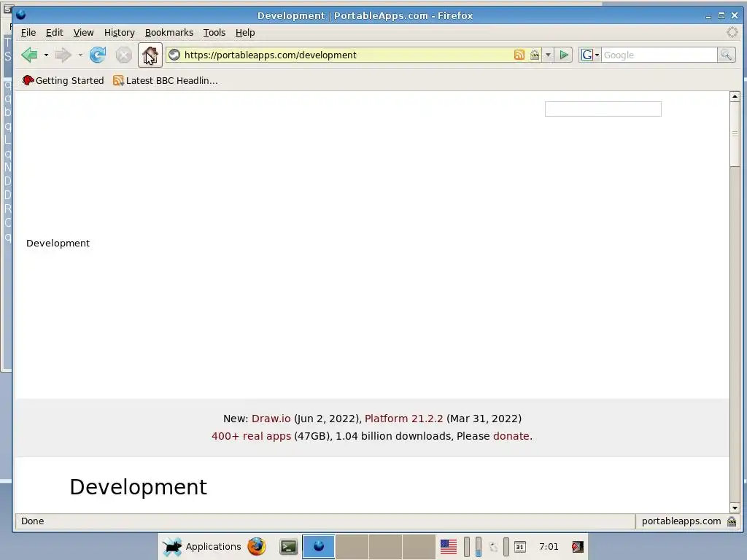Follow the Platform 21.2.2 link
The height and width of the screenshot is (560, 747).
pyautogui.click(x=403, y=419)
